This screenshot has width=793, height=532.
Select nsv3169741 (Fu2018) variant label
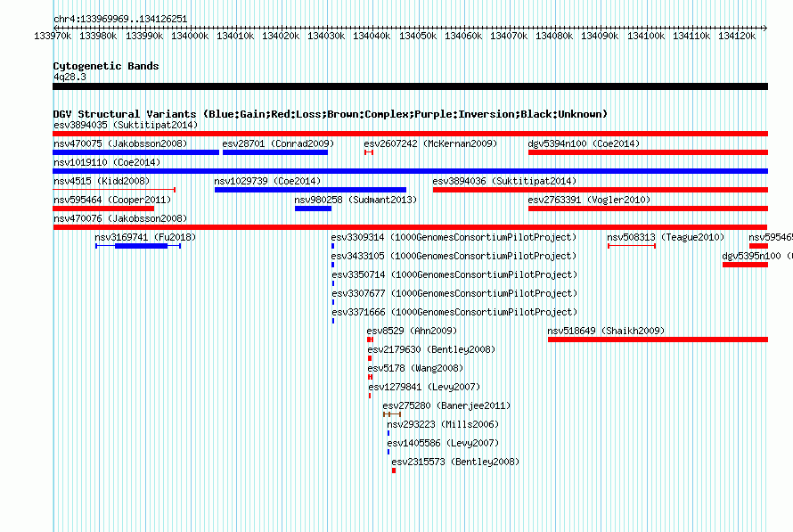point(145,237)
